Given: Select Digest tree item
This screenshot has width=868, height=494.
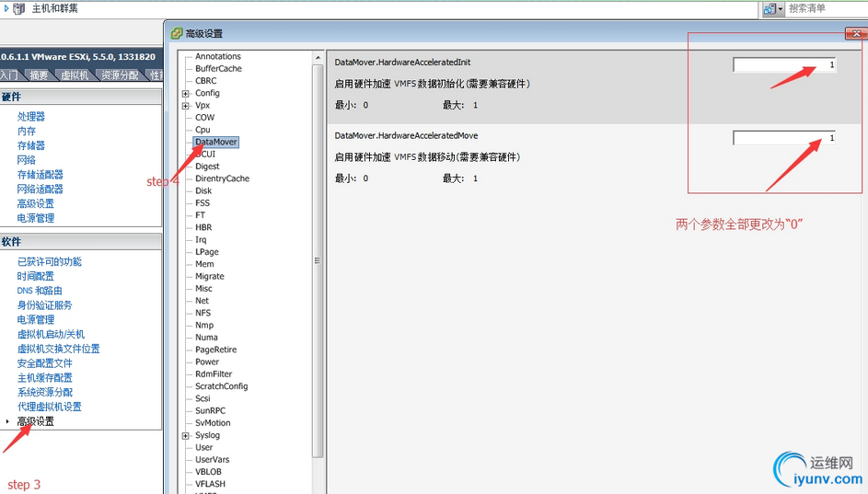Looking at the screenshot, I should [207, 166].
